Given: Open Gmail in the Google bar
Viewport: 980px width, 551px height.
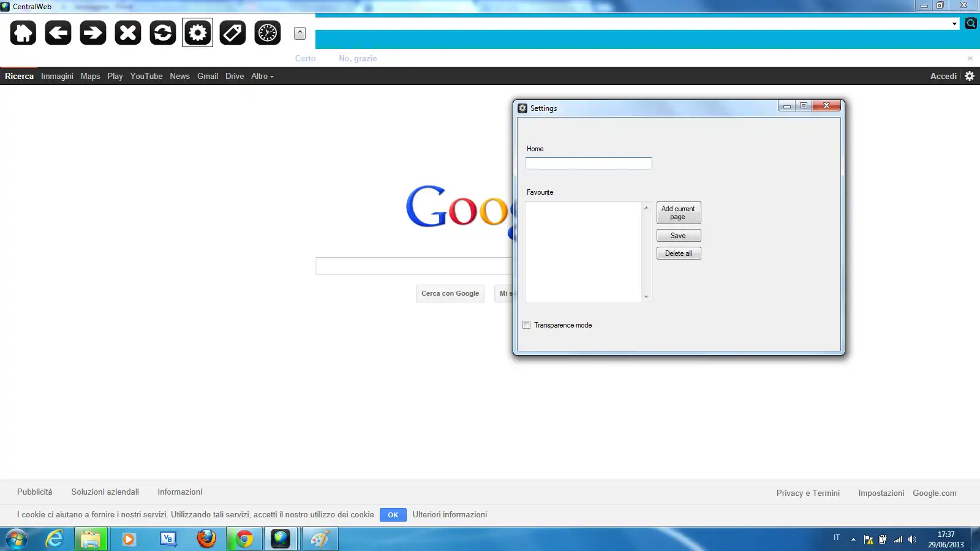Looking at the screenshot, I should tap(208, 76).
